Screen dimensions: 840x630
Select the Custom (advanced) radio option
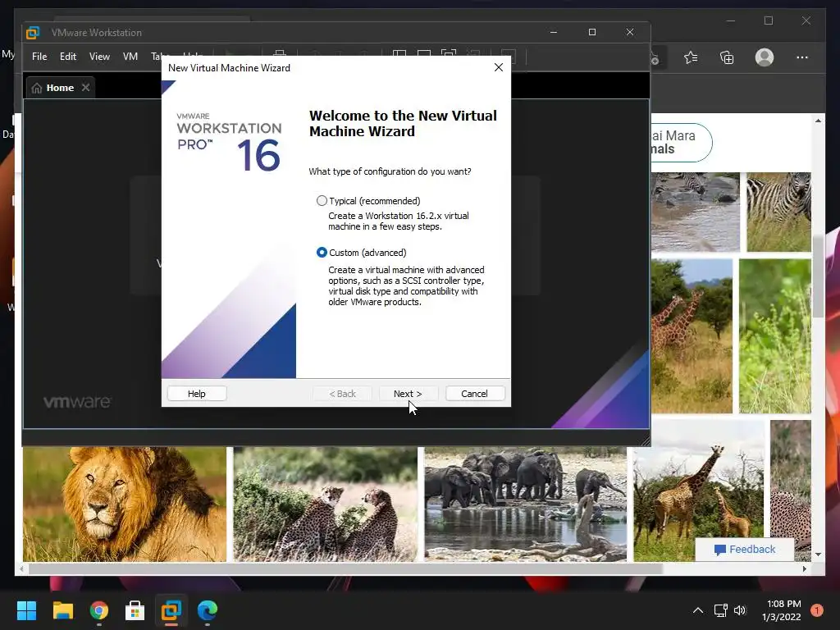tap(322, 253)
